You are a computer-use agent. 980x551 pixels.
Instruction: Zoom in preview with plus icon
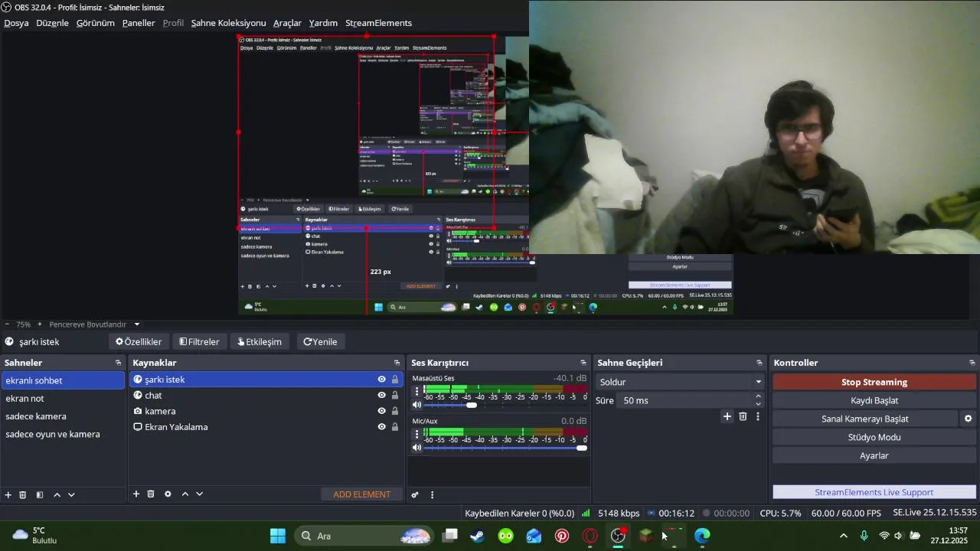pos(40,324)
